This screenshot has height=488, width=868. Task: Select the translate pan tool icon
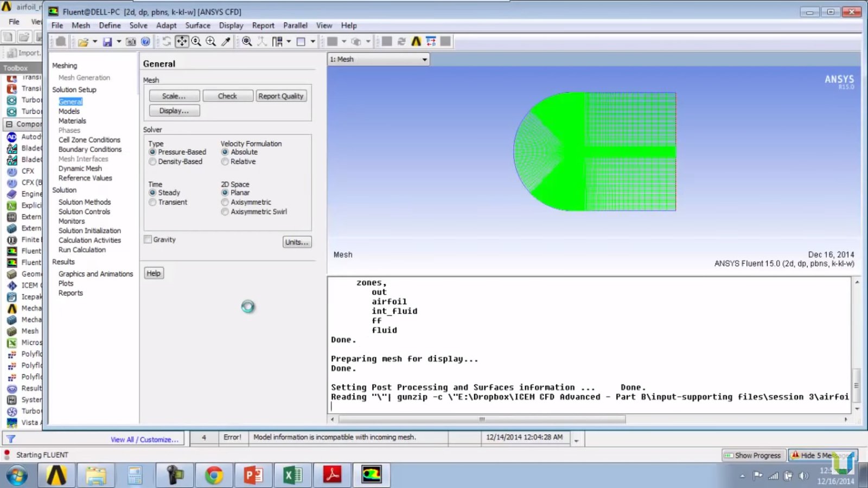[x=182, y=42]
